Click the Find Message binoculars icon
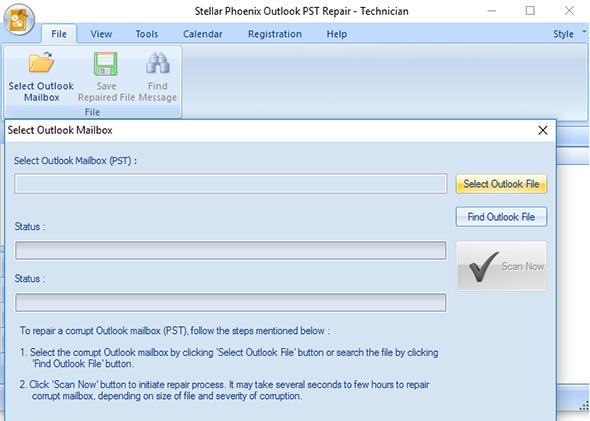This screenshot has width=590, height=421. coord(158,63)
